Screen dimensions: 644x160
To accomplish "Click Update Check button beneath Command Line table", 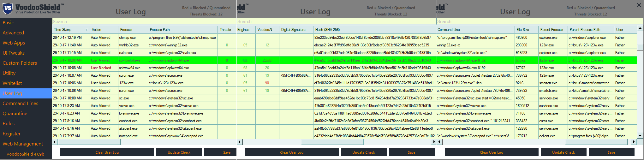I will click(563, 152).
